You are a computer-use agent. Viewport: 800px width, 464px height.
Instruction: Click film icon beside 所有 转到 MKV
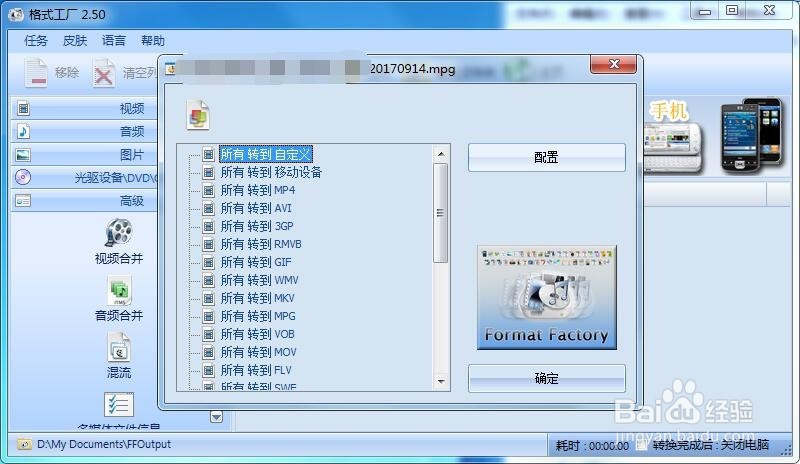[x=208, y=298]
